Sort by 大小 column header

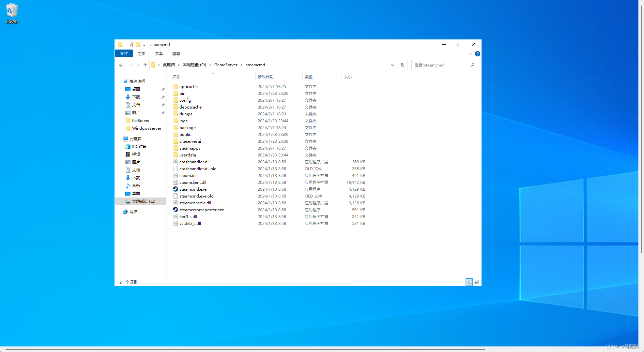point(348,77)
